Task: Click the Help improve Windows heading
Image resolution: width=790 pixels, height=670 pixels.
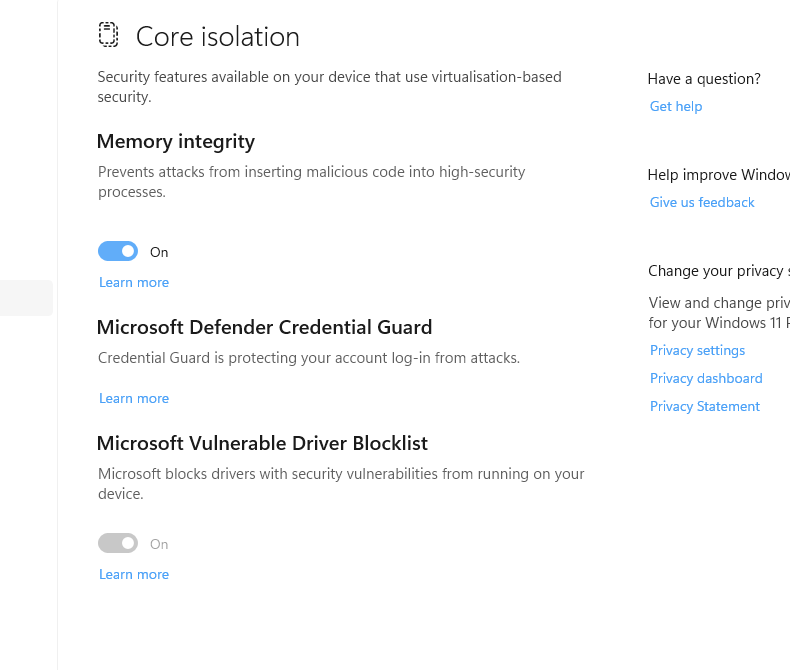Action: 718,175
